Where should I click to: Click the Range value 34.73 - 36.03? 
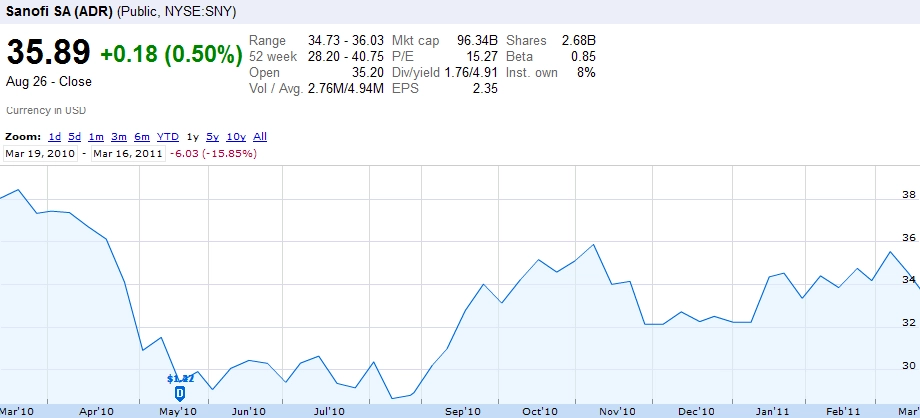[346, 41]
